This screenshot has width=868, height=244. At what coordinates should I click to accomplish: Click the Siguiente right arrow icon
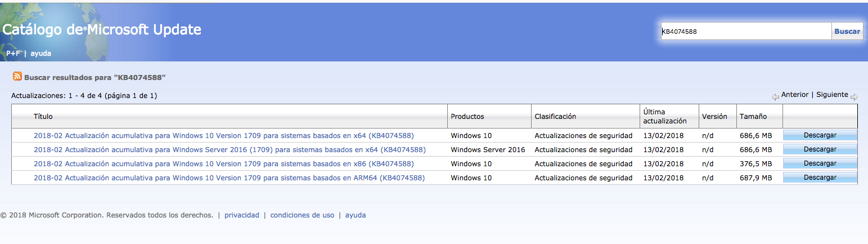click(x=854, y=97)
